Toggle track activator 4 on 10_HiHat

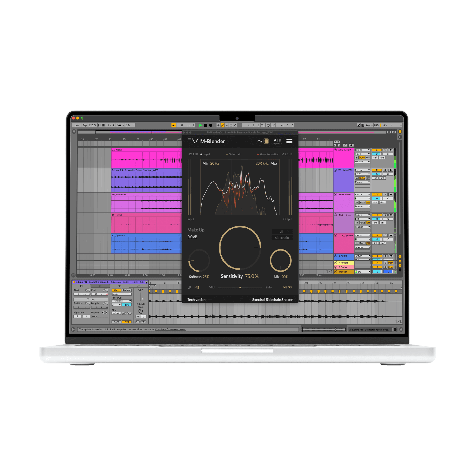point(377,215)
